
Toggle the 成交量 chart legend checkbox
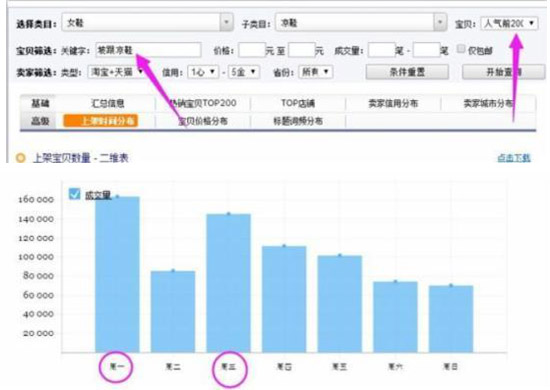[74, 194]
